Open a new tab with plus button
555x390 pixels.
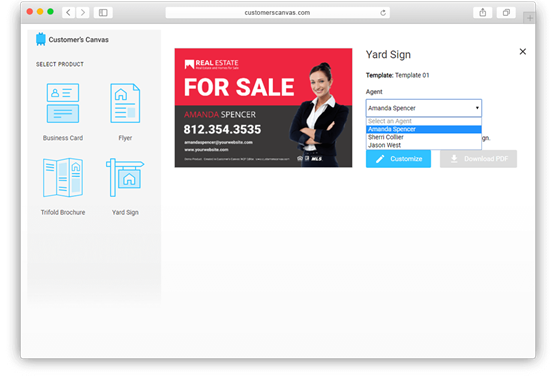pyautogui.click(x=530, y=18)
